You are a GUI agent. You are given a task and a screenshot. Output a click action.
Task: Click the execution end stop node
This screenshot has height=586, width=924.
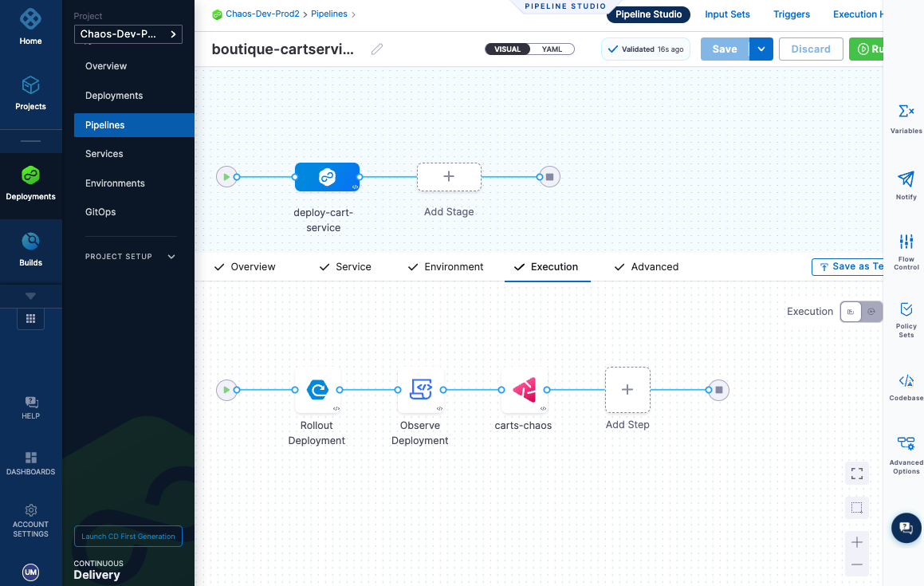(719, 390)
